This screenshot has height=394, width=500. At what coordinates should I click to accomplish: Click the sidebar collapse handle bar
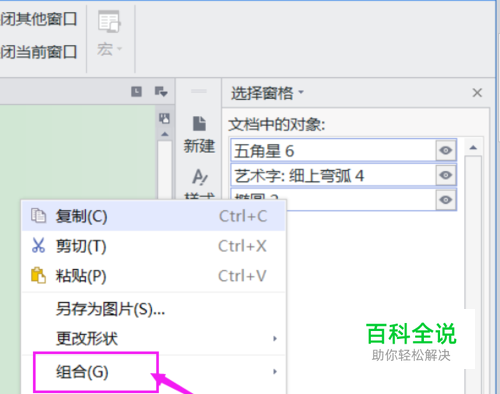[199, 91]
